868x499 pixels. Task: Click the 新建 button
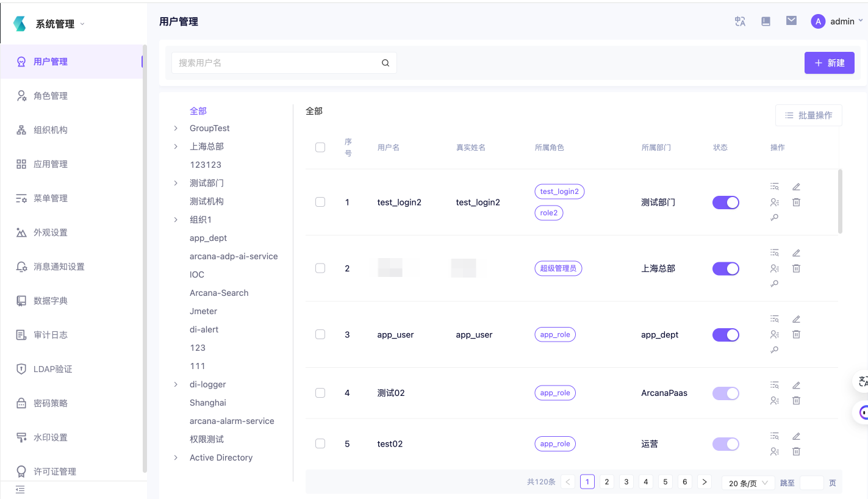click(830, 63)
